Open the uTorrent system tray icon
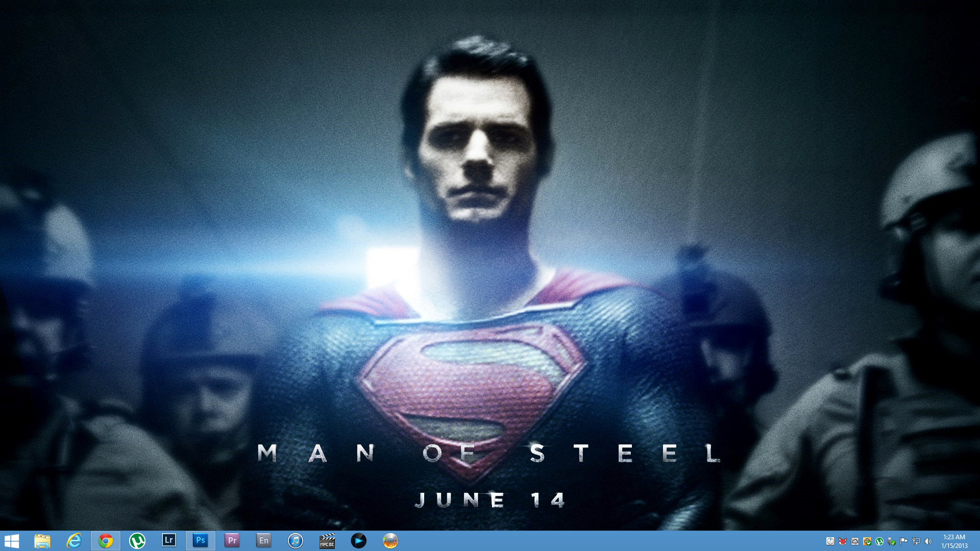 (879, 541)
